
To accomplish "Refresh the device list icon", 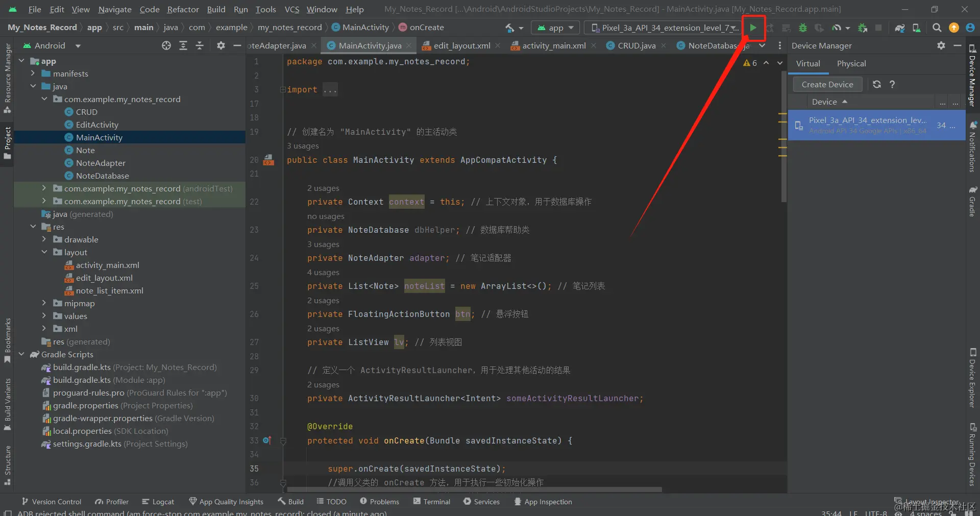I will (x=877, y=84).
